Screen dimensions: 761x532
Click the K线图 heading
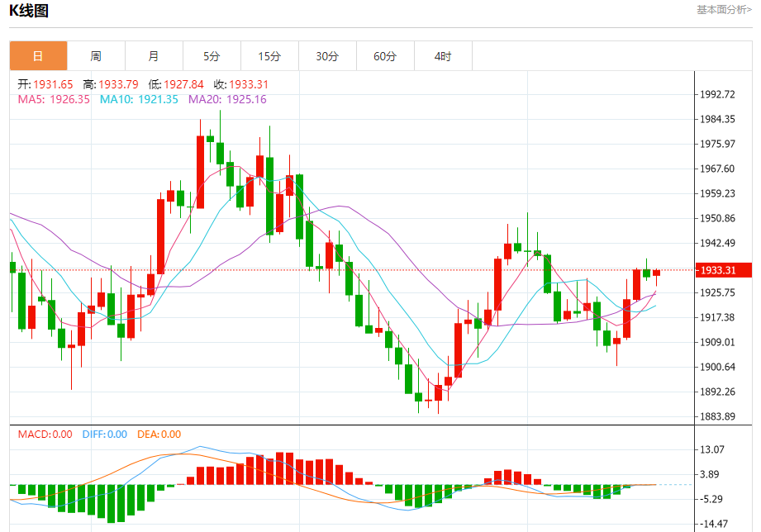click(29, 11)
